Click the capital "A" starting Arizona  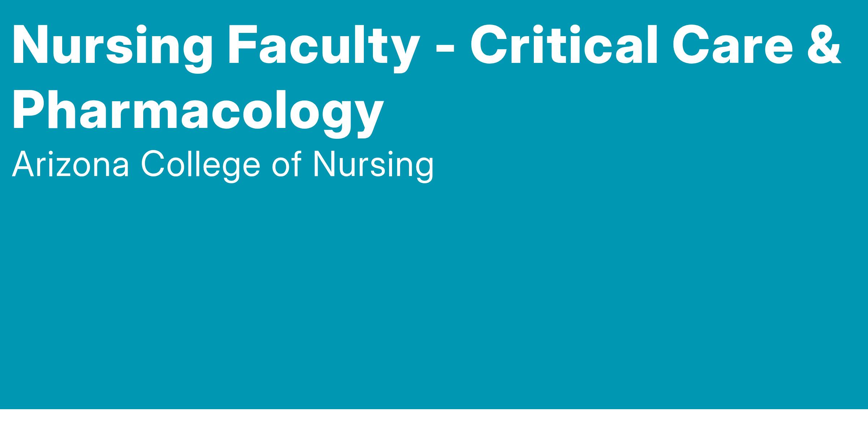22,165
